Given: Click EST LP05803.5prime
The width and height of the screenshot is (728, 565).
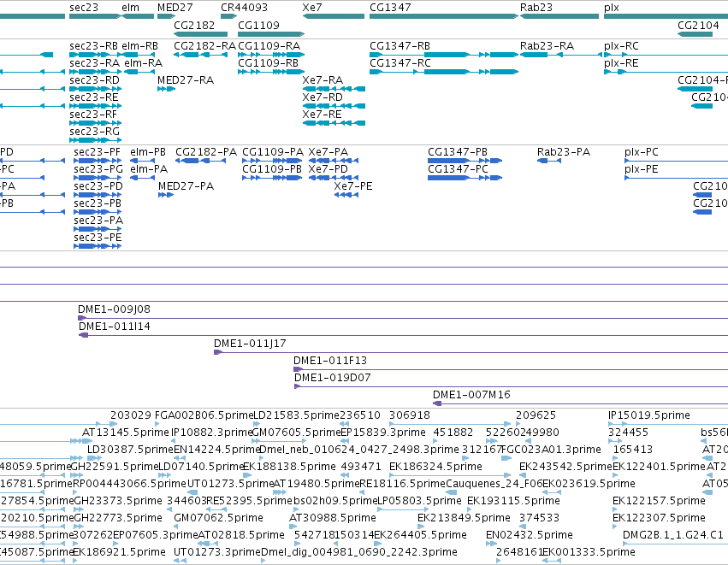Looking at the screenshot, I should (402, 509).
